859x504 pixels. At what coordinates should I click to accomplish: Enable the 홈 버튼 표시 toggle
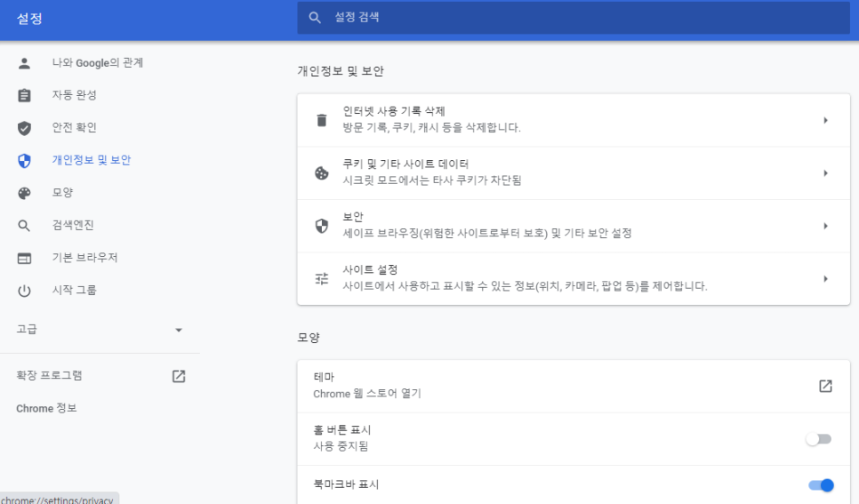click(x=818, y=439)
